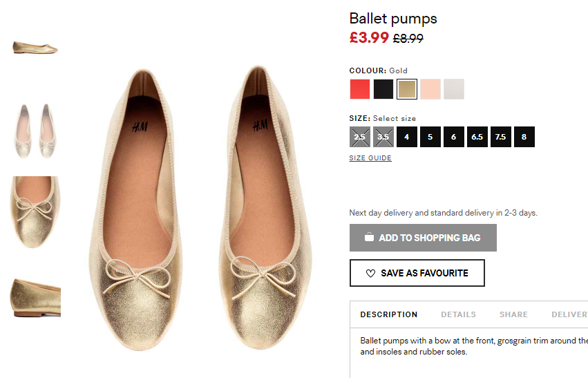The height and width of the screenshot is (378, 588).
Task: Click the crossed-out size 2.5
Action: [360, 137]
